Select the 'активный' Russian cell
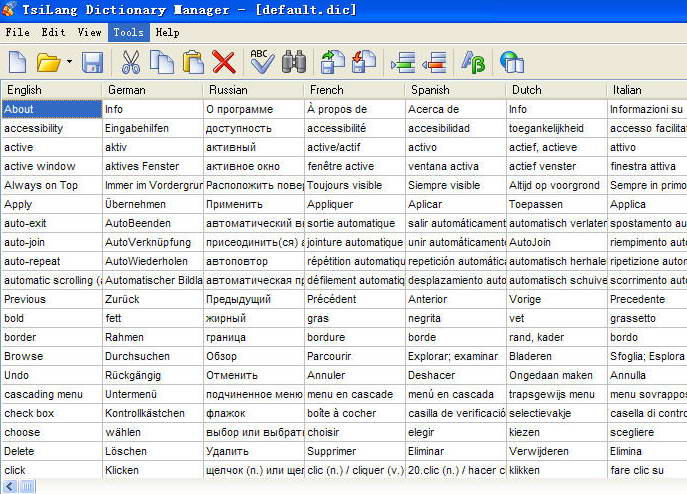This screenshot has width=687, height=494. (254, 147)
